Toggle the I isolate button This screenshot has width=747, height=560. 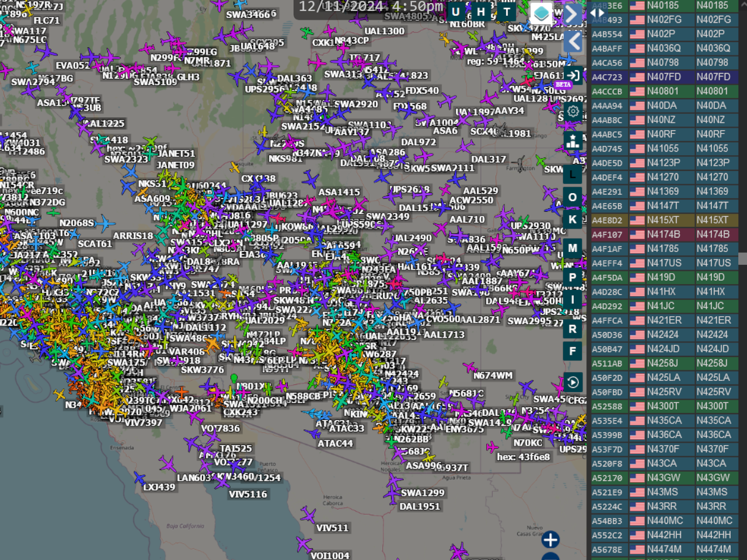click(x=573, y=300)
